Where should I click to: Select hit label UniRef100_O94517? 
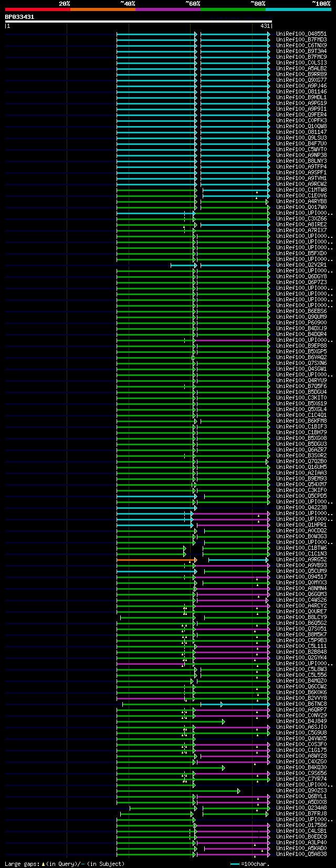pyautogui.click(x=301, y=577)
